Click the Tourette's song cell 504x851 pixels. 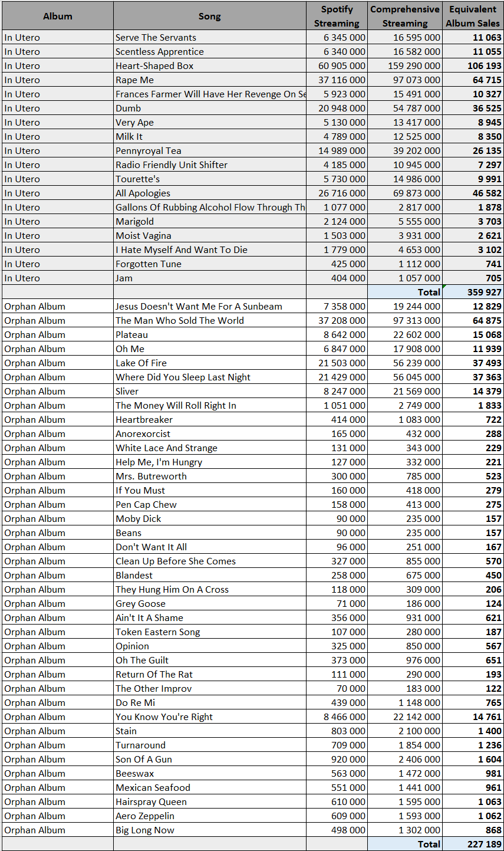pos(209,179)
